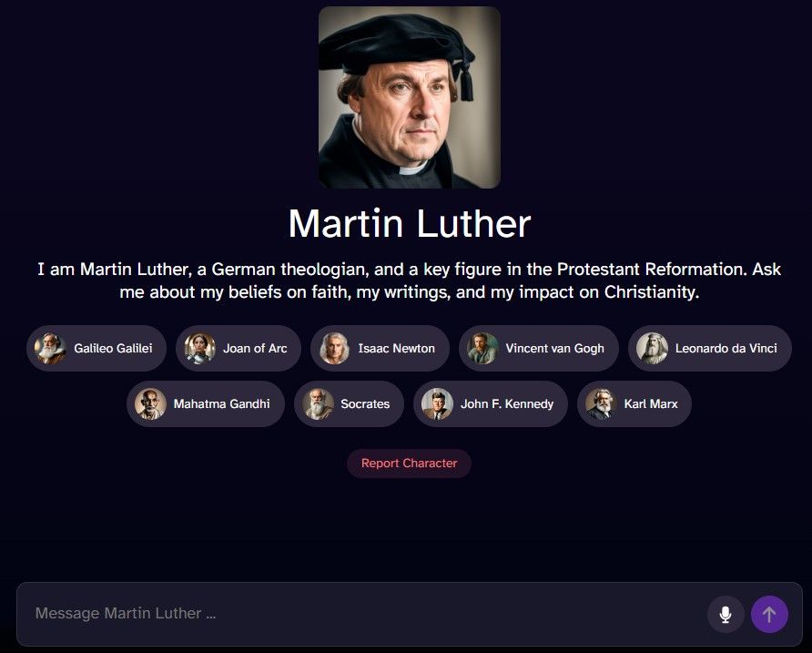Screen dimensions: 812x653
Task: Switch to Karl Marx character
Action: click(634, 403)
